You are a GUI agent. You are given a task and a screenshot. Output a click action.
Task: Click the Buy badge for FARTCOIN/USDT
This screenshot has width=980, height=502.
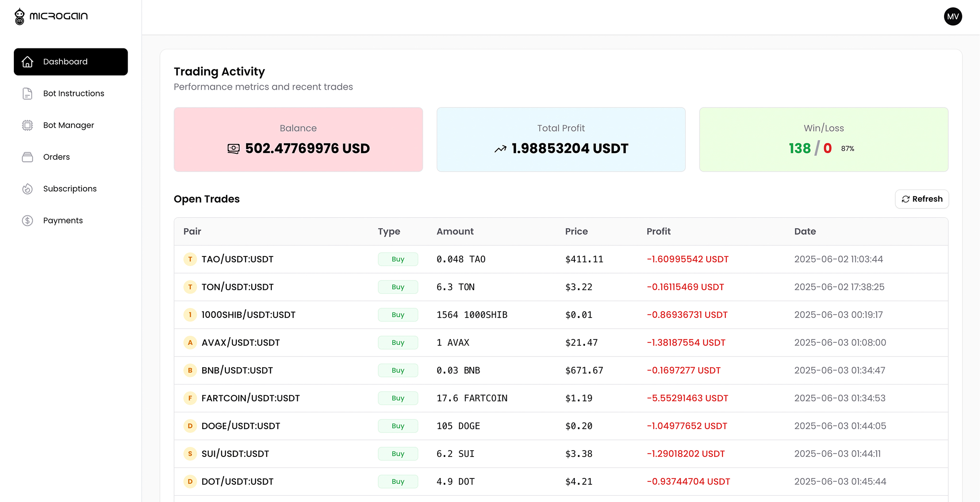(398, 398)
